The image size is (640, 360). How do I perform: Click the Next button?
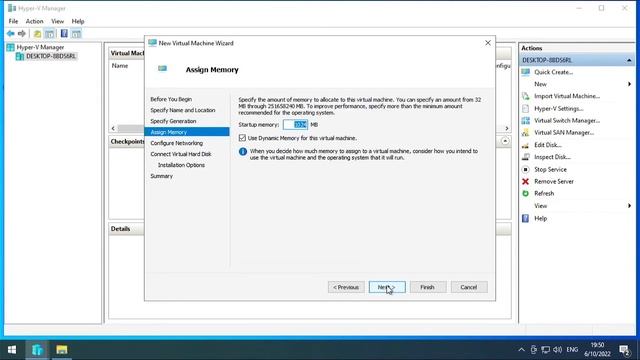387,287
